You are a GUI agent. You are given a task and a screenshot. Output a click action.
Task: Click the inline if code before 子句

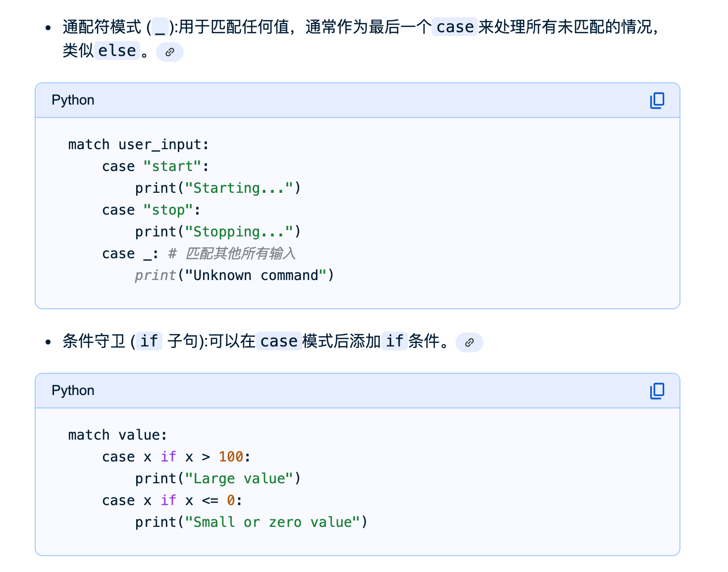click(x=149, y=341)
